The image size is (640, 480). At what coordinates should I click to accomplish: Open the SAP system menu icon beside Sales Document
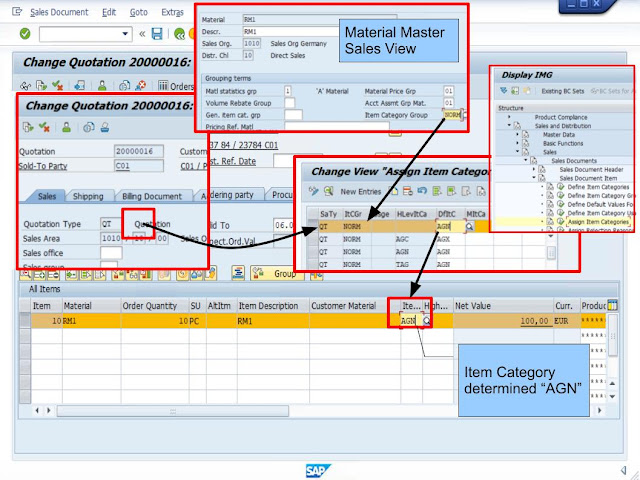[x=17, y=11]
